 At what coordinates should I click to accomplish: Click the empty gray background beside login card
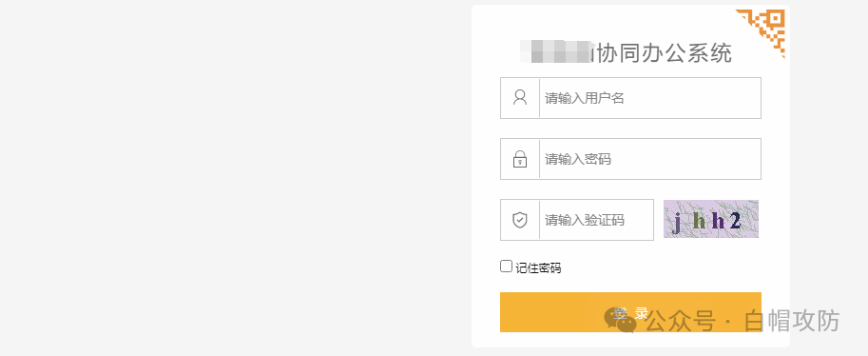(x=233, y=177)
